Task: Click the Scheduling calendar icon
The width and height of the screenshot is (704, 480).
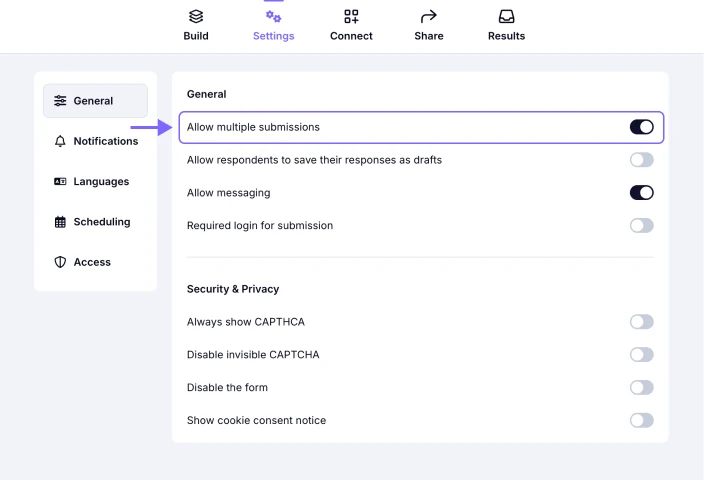Action: coord(60,222)
